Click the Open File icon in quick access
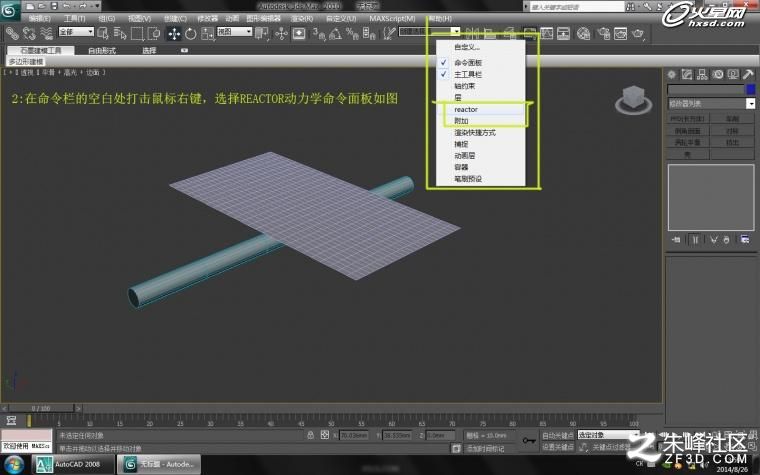 click(42, 6)
